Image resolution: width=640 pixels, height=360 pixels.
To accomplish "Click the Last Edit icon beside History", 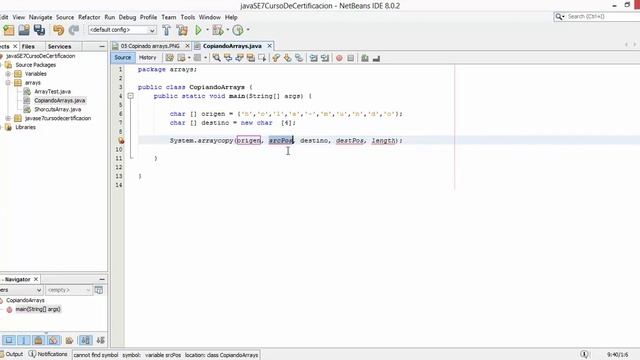I will (169, 58).
